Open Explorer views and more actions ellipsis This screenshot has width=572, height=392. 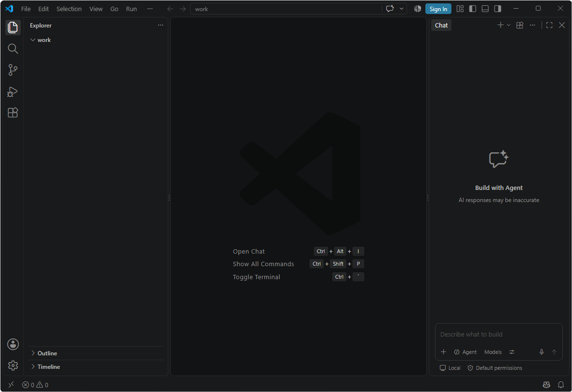161,25
